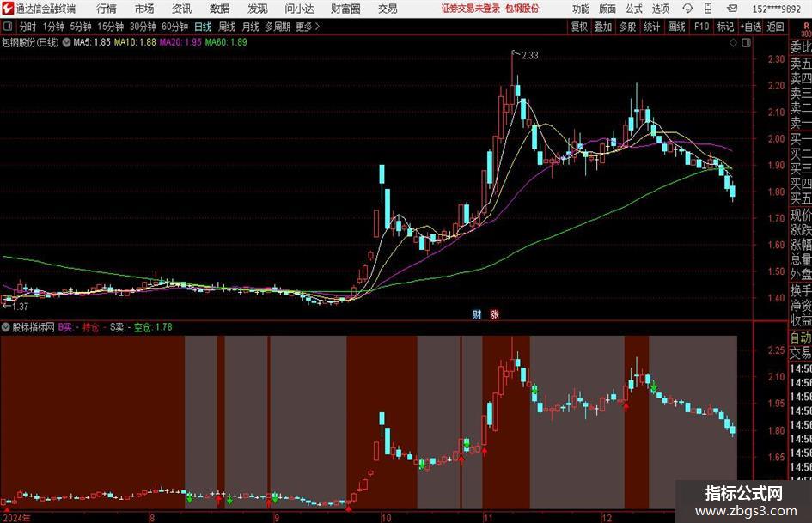Switch to 15分钟 period
The width and height of the screenshot is (812, 523).
110,27
